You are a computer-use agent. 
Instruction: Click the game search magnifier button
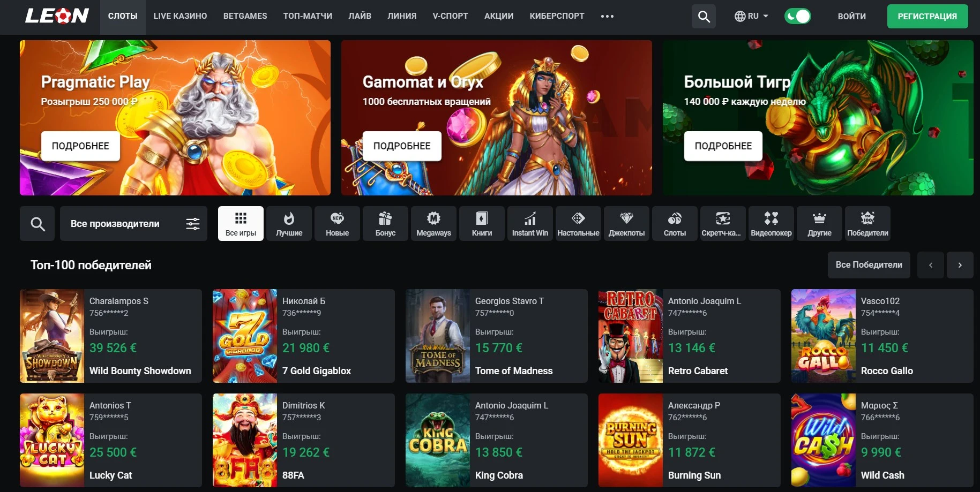37,224
